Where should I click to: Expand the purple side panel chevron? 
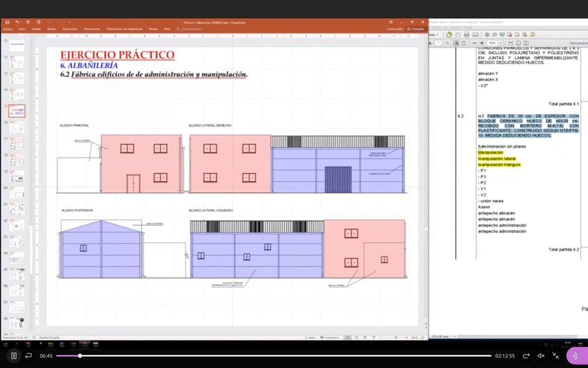click(576, 356)
